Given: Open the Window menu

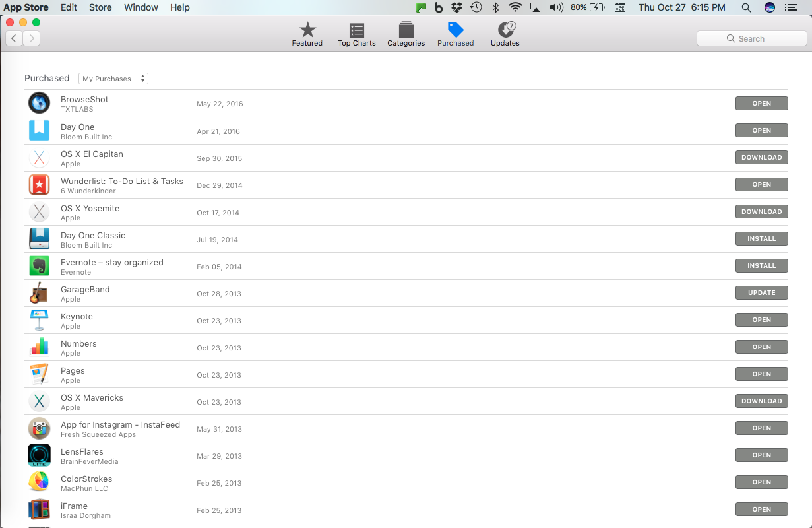Looking at the screenshot, I should tap(141, 7).
